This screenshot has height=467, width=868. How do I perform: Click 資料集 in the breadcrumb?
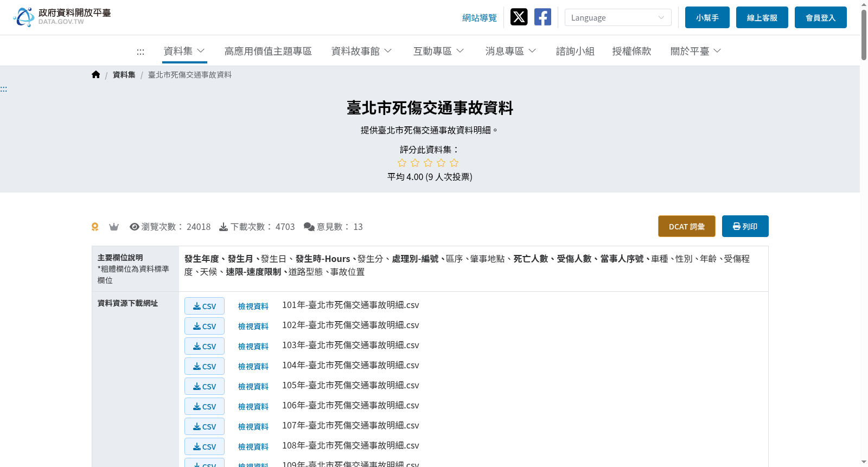point(124,75)
